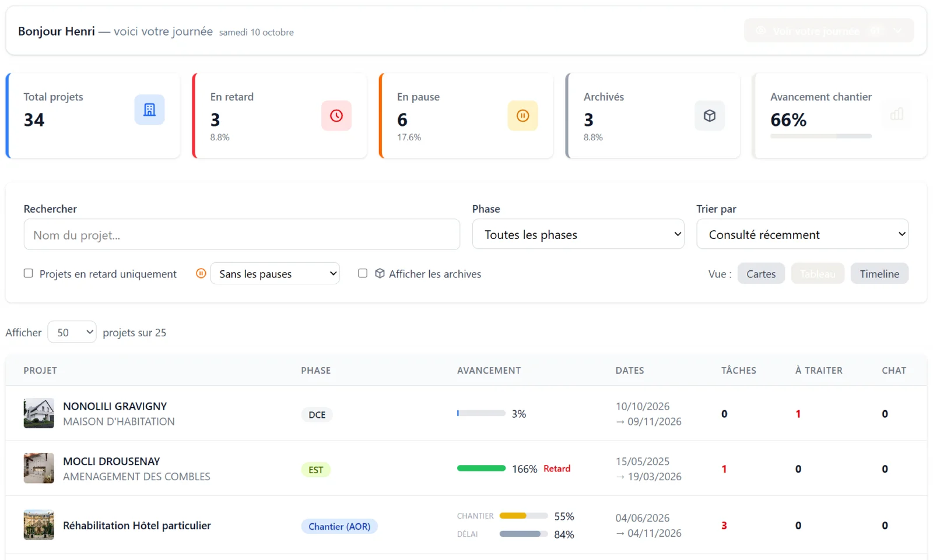This screenshot has width=933, height=560.
Task: Switch to Tableau view
Action: (x=818, y=274)
